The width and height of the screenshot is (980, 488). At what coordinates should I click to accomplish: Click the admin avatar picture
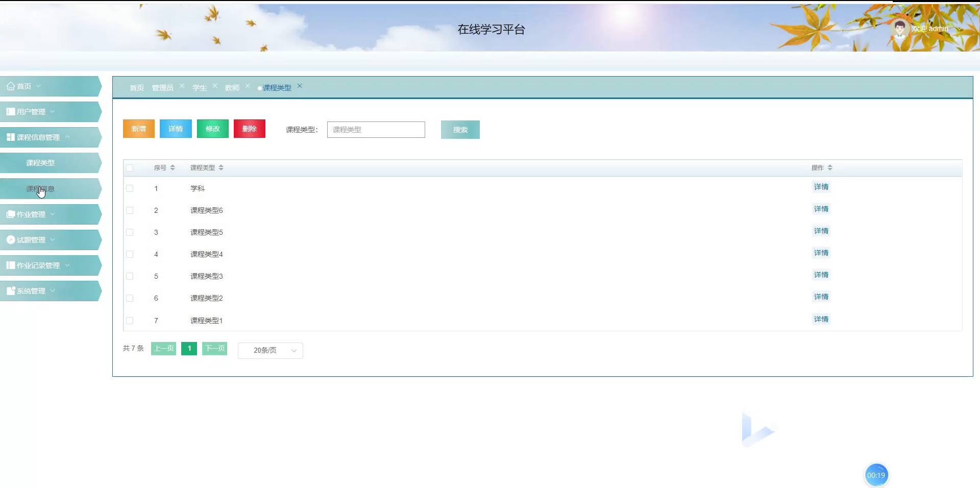(899, 29)
